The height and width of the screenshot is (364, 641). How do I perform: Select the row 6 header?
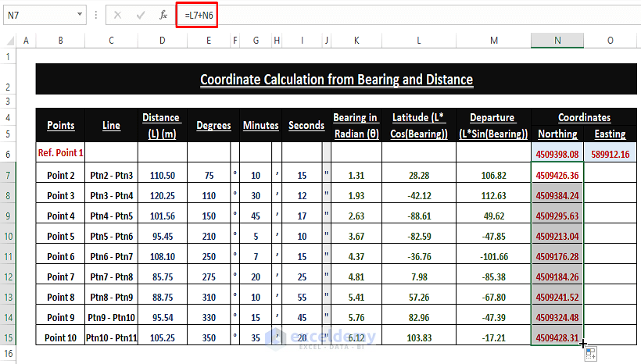(x=9, y=153)
